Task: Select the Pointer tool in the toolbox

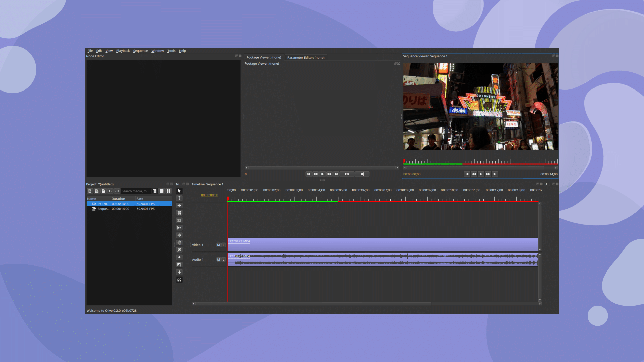Action: 179,191
